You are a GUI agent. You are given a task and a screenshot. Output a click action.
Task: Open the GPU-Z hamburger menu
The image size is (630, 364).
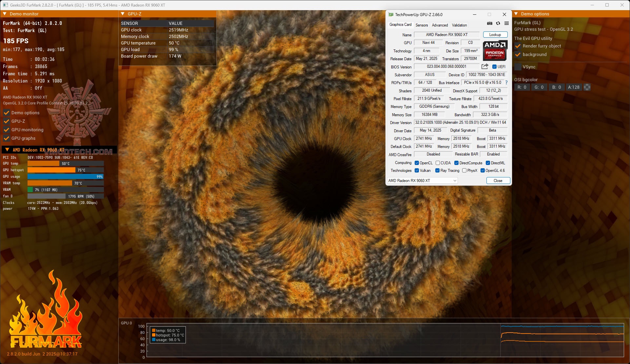pyautogui.click(x=506, y=24)
